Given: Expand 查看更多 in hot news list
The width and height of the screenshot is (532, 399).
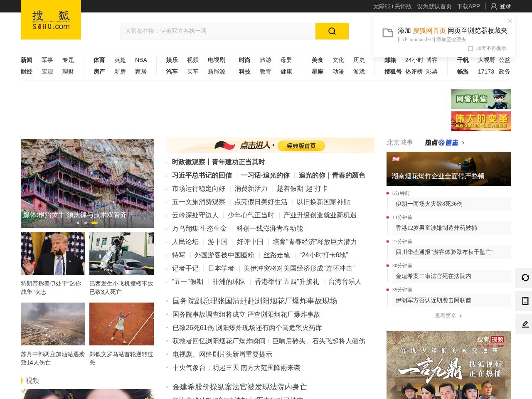Looking at the screenshot, I should [x=448, y=316].
